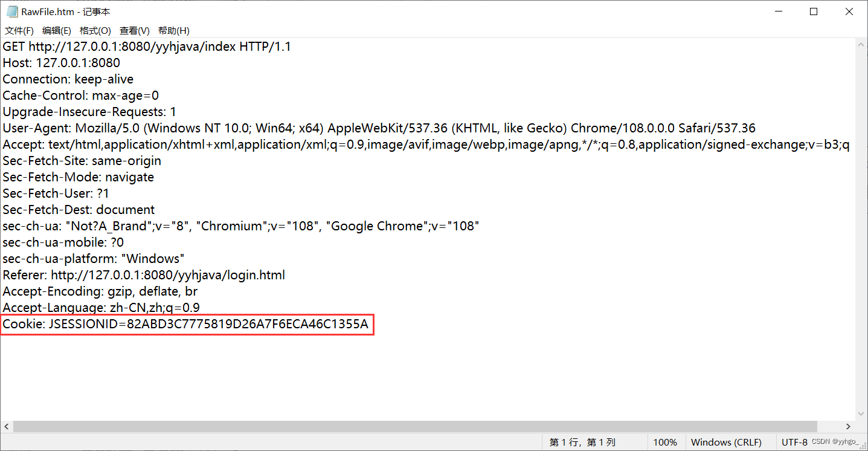Click the Accept-Encoding: gzip, deflate, br line

(x=100, y=291)
